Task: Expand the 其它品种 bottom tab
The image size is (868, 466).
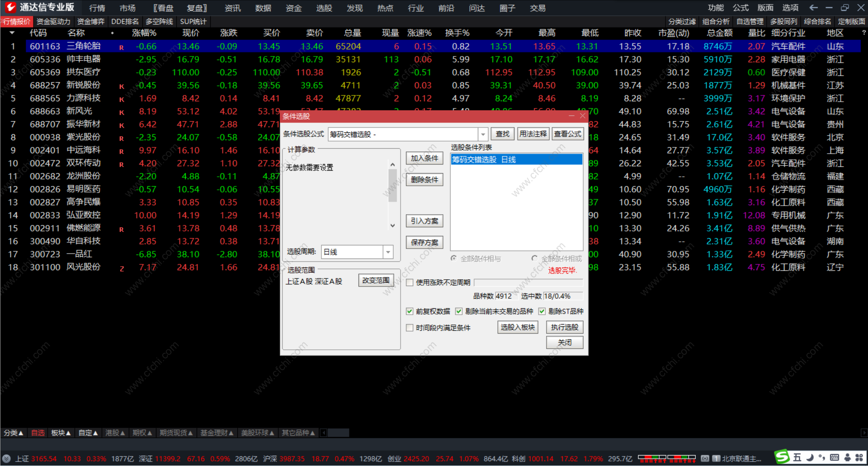Action: click(297, 433)
